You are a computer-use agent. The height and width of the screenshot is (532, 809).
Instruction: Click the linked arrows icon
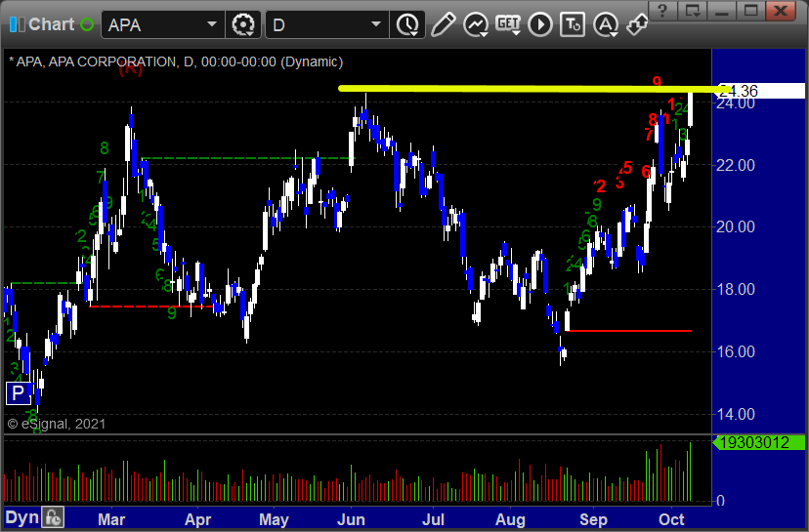coord(637,24)
